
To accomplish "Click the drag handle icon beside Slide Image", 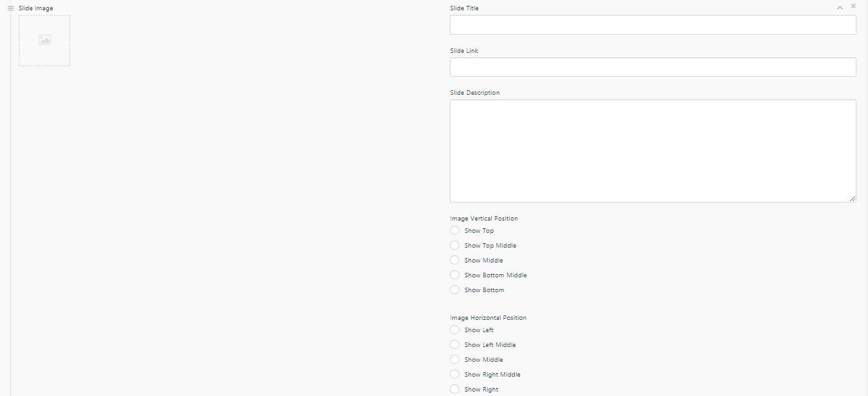I will tap(10, 8).
